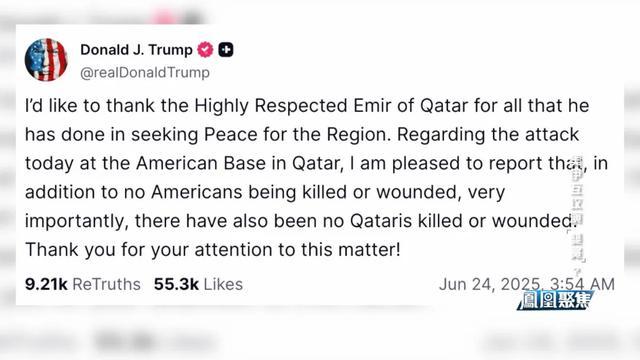Click the pink verified checkmark badge

click(205, 50)
